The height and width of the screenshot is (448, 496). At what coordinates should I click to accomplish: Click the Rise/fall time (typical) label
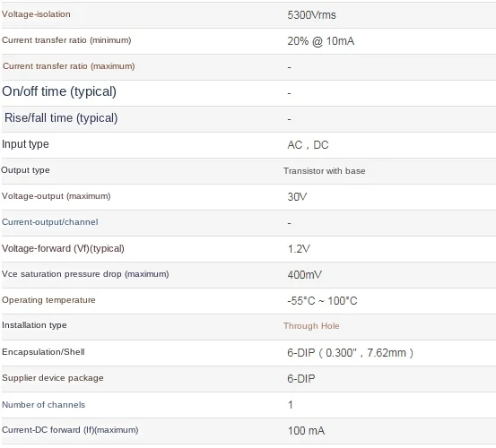pyautogui.click(x=61, y=118)
